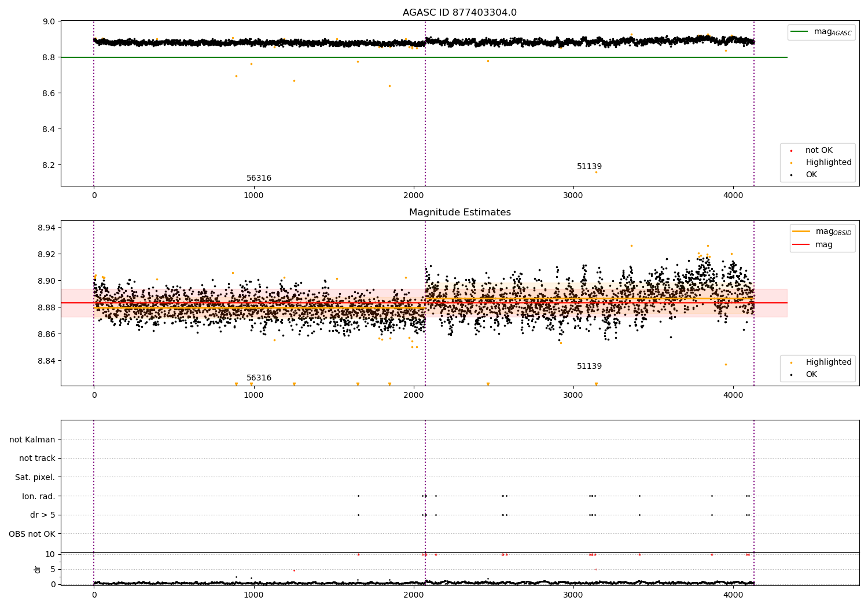Select the "Sat. pixel." row label
This screenshot has height=608, width=868.
(35, 478)
